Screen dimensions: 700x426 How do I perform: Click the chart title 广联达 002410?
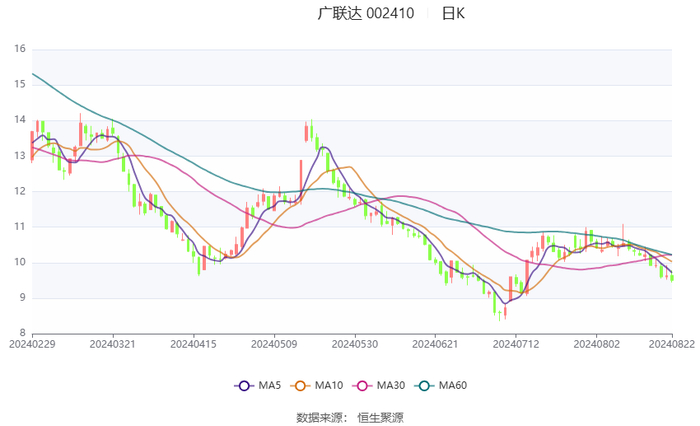(366, 13)
